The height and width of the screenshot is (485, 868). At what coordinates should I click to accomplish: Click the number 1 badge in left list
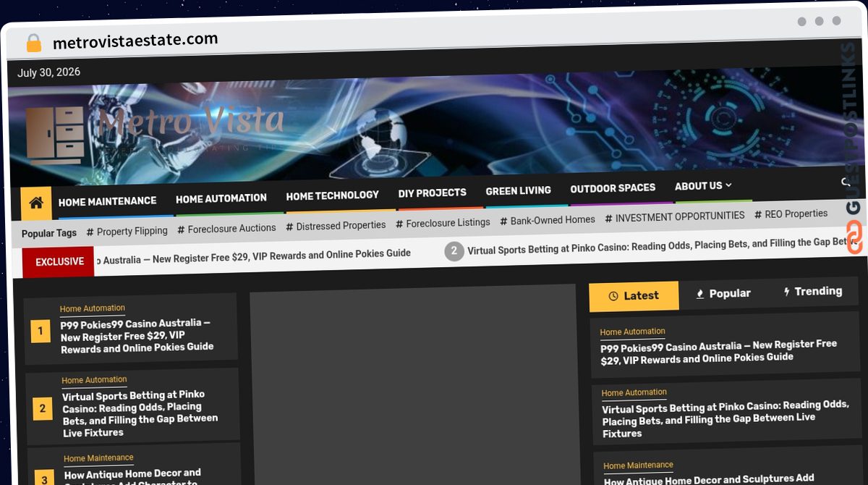(x=41, y=332)
